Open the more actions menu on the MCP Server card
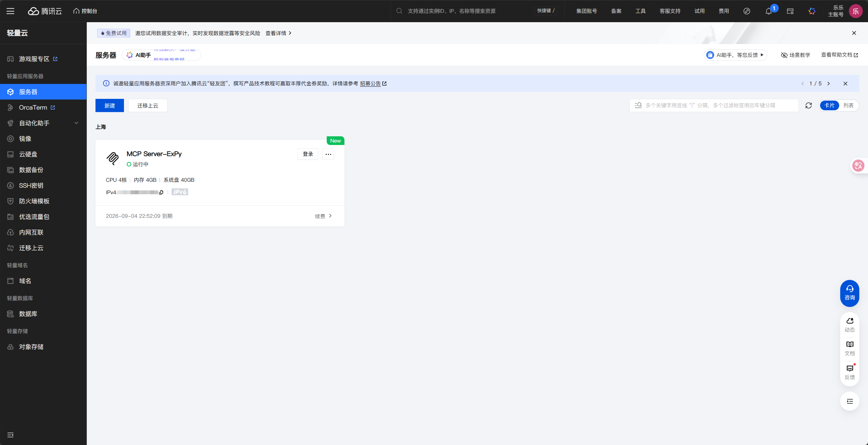The image size is (868, 445). pos(328,154)
